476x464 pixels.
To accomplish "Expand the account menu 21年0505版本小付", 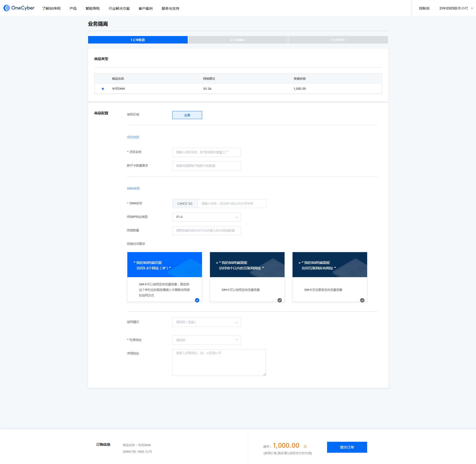I will pos(456,8).
